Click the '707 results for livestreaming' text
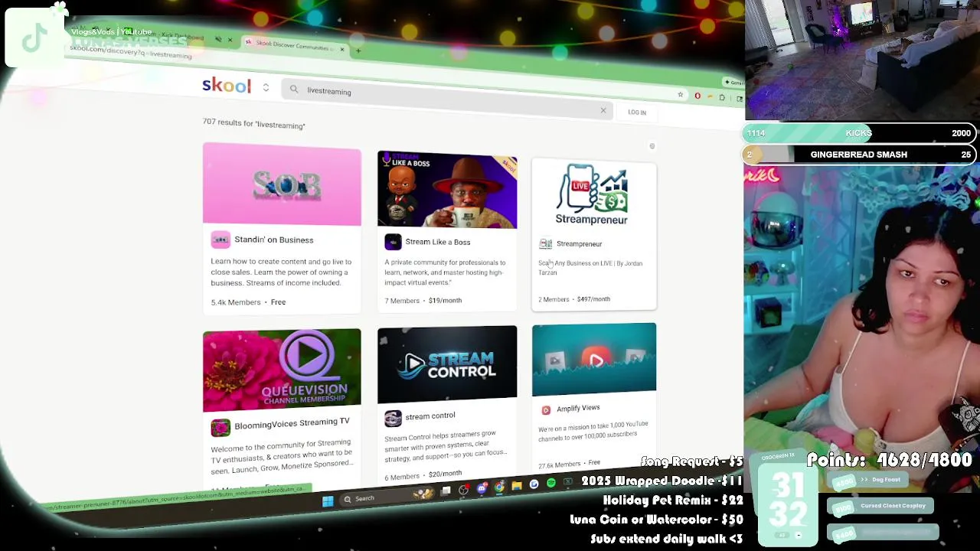Viewport: 980px width, 551px height. pos(253,123)
